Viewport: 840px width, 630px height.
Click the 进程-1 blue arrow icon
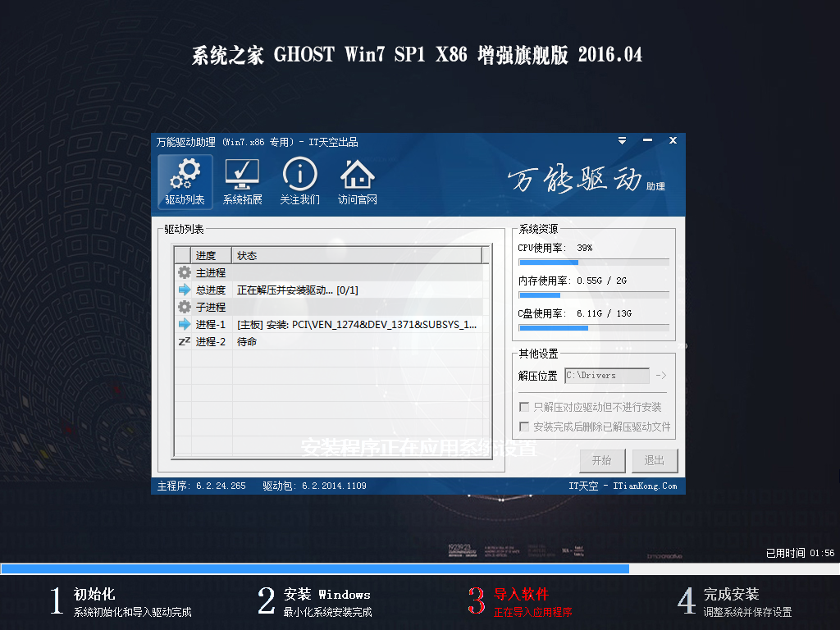click(x=185, y=324)
